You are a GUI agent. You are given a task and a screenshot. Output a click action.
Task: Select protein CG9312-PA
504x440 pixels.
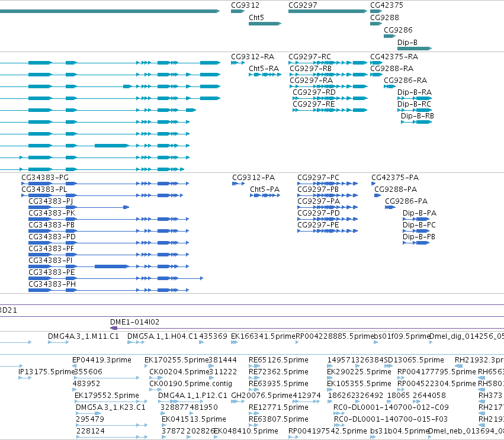click(x=253, y=178)
